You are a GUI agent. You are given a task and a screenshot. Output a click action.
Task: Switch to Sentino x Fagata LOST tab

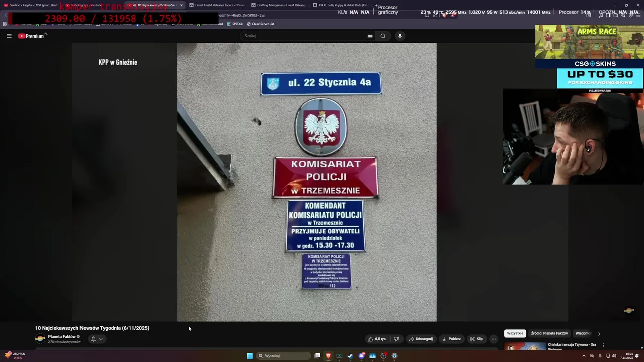tap(31, 5)
